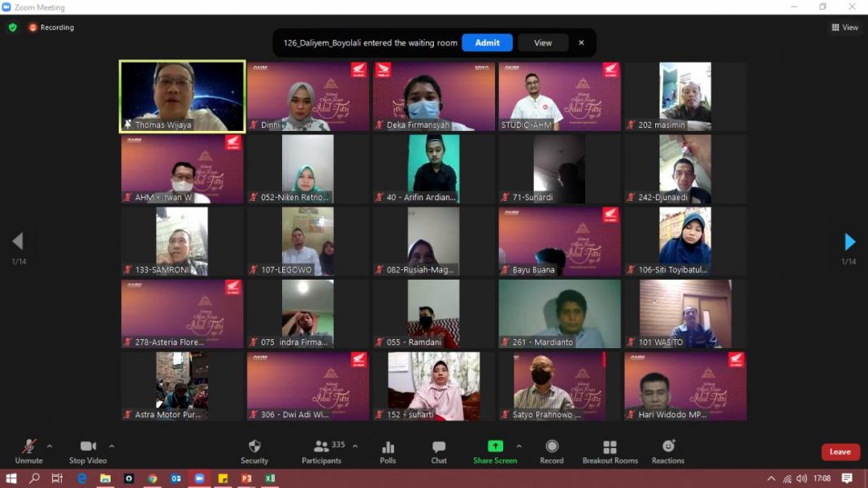Screen dimensions: 868x488
Task: Admit Daliyem_Boyolali from the waiting room
Action: tap(487, 43)
